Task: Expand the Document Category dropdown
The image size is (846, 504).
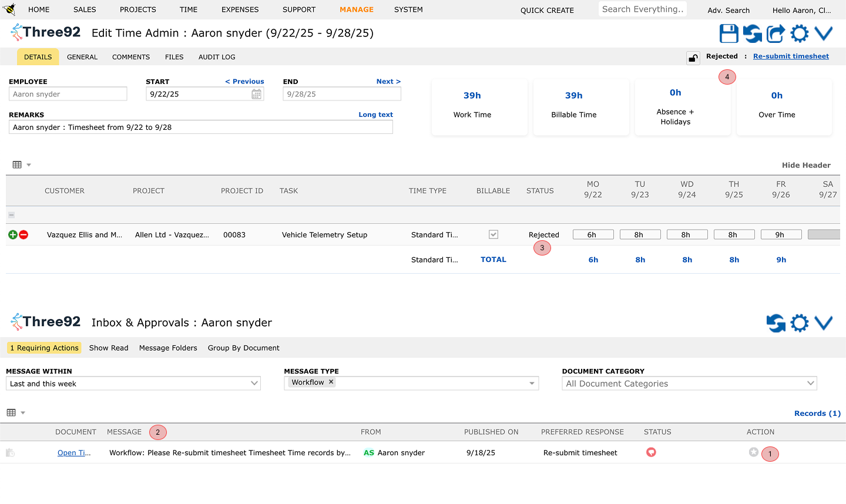Action: click(689, 384)
